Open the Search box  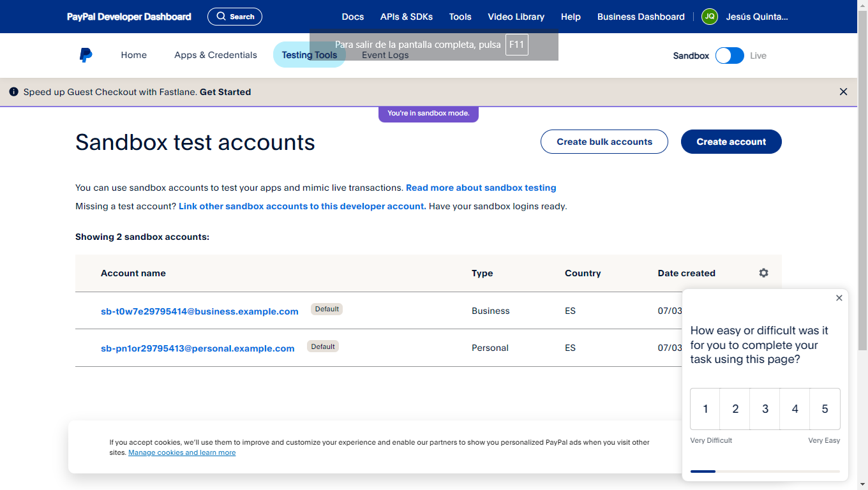(235, 17)
